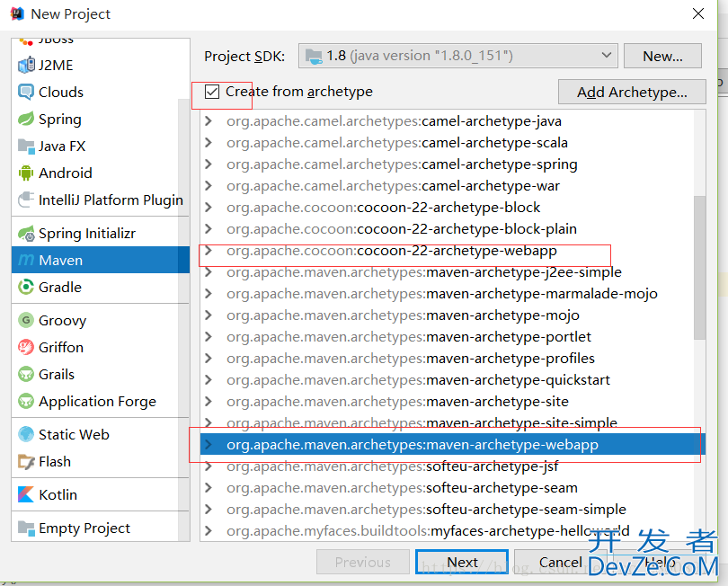Click the archetype list vertical scrollbar

pyautogui.click(x=699, y=267)
